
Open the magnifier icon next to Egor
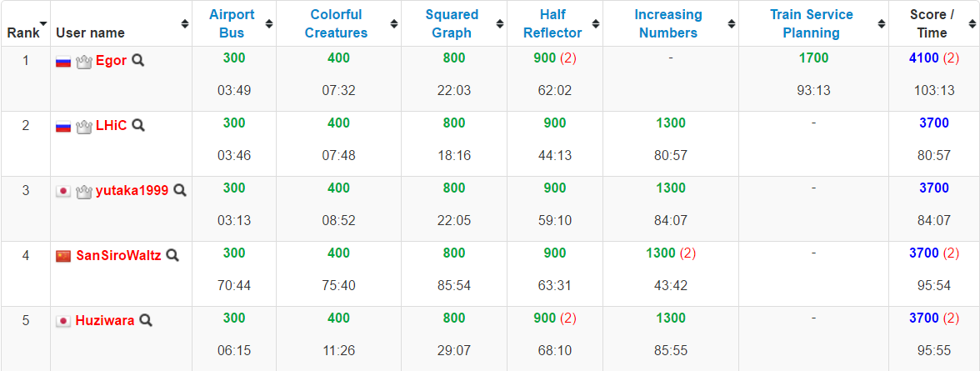[138, 61]
